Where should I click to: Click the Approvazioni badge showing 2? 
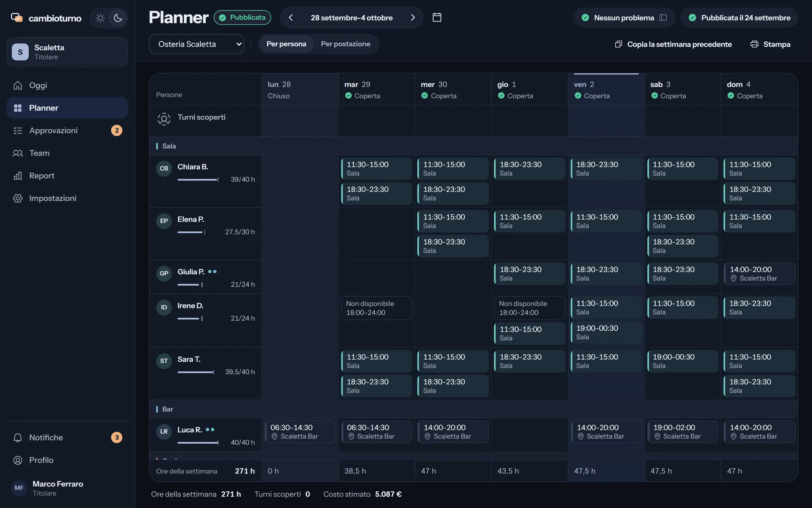tap(117, 130)
